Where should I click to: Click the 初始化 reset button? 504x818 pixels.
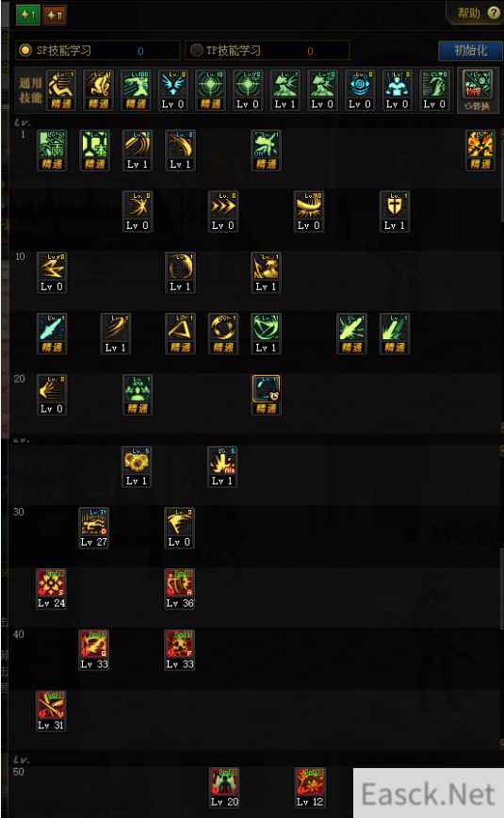[x=471, y=51]
